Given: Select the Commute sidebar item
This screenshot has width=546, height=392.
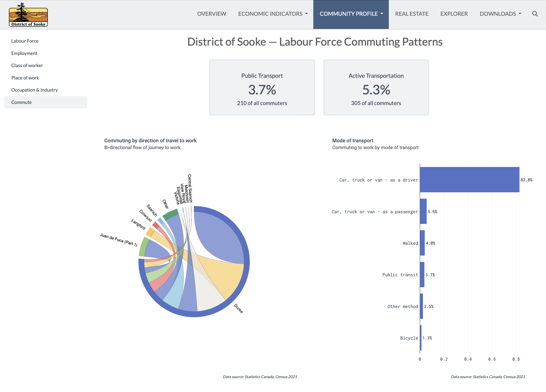Looking at the screenshot, I should click(21, 102).
